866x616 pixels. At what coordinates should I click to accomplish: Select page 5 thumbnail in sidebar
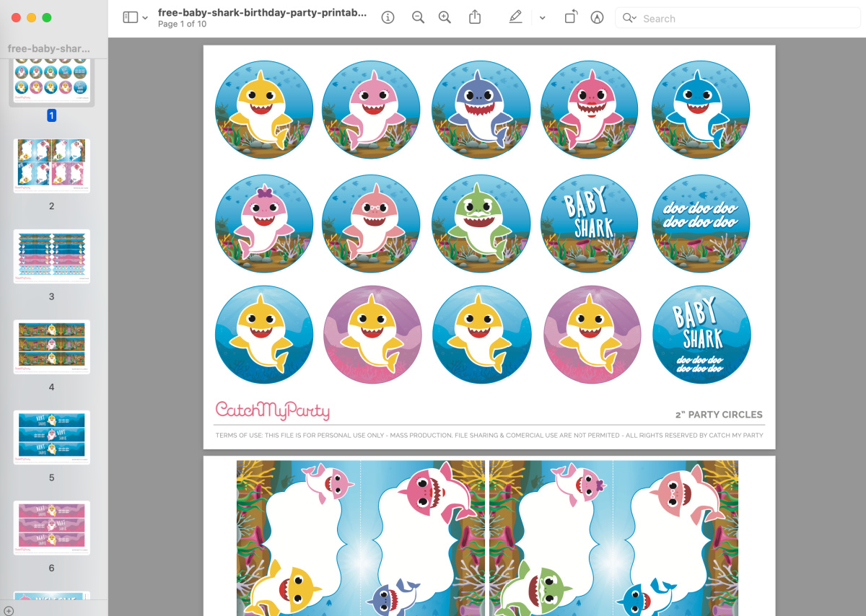tap(52, 437)
